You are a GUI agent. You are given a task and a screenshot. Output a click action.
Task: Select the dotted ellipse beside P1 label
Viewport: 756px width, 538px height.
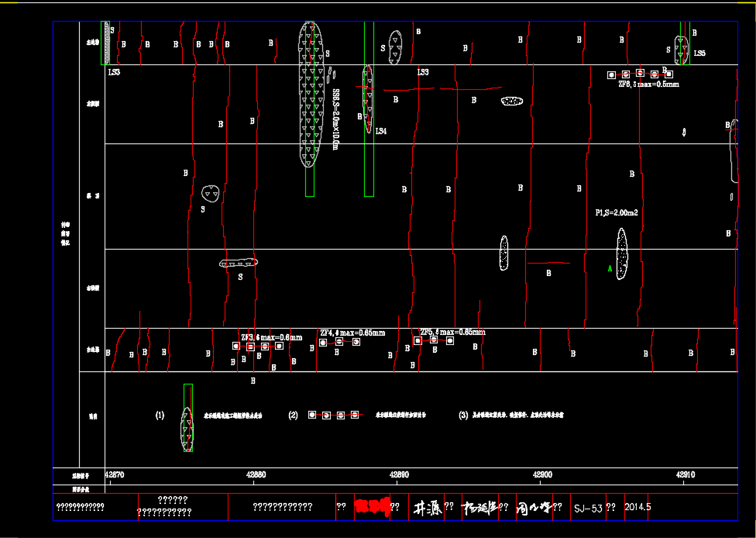[x=622, y=253]
